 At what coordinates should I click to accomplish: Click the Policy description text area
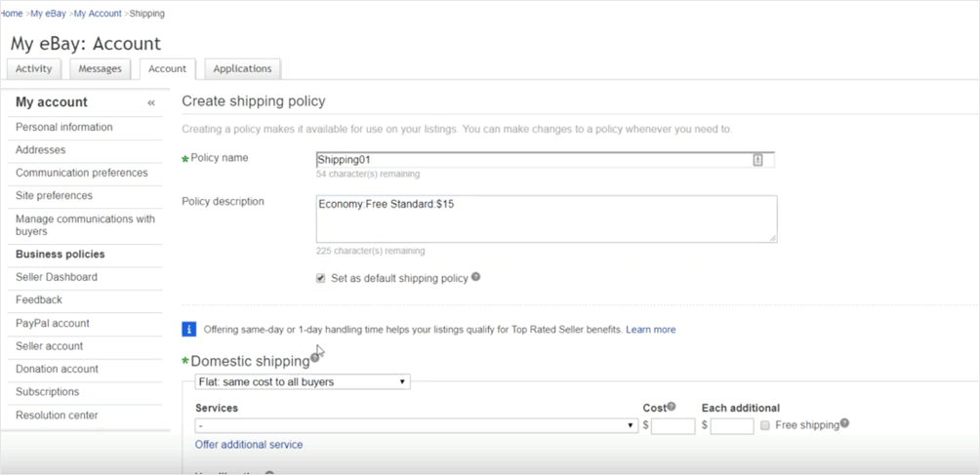pyautogui.click(x=547, y=218)
